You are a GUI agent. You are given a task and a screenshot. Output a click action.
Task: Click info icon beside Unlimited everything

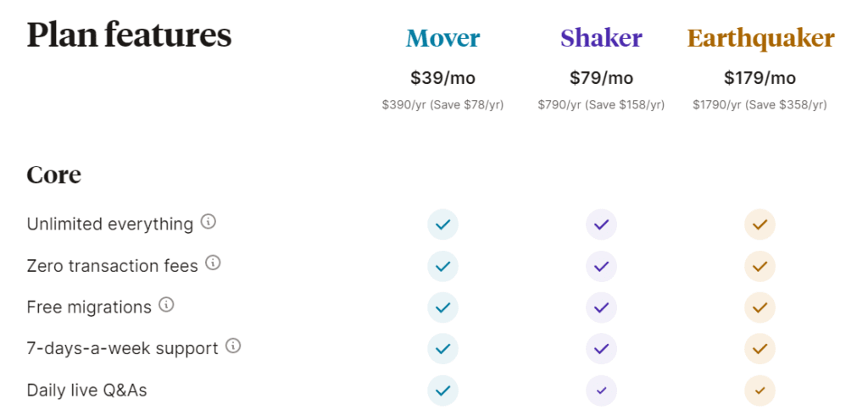coord(209,223)
